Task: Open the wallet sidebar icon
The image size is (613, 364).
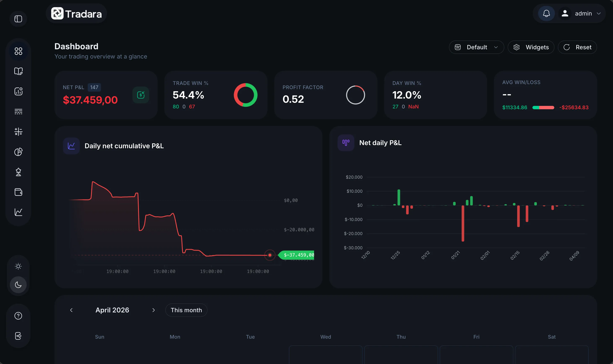Action: pos(18,192)
